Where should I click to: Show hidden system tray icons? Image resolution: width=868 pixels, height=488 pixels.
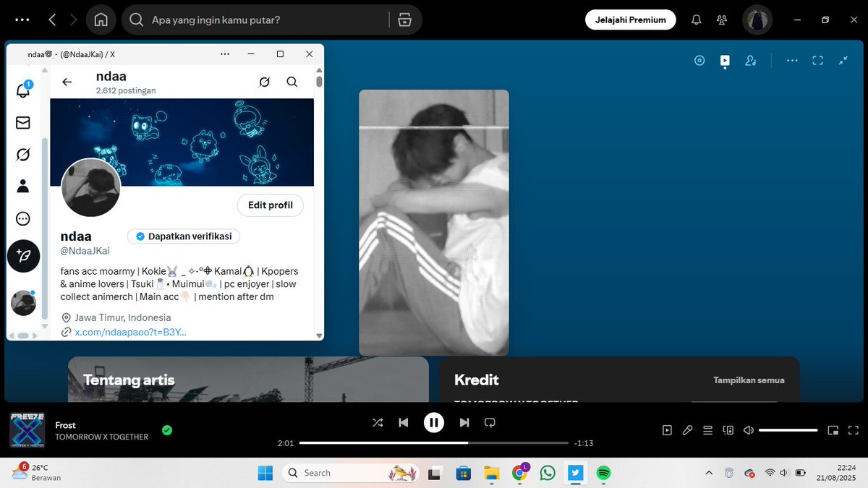coord(707,473)
